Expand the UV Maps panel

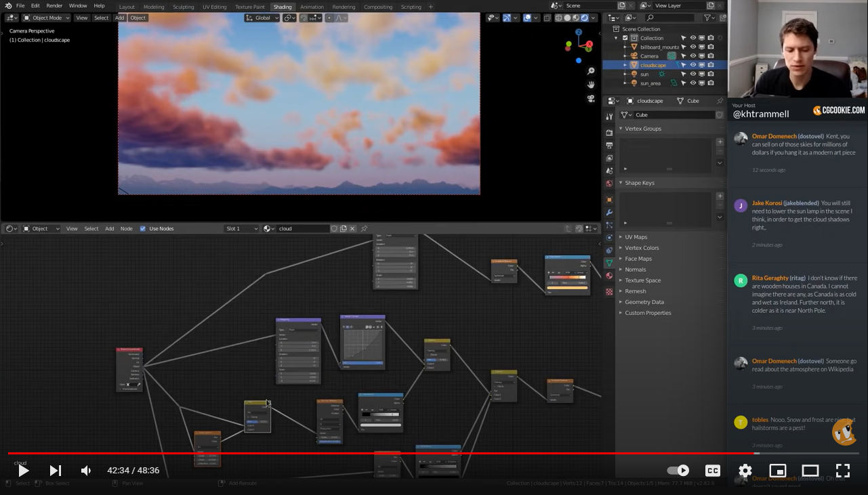pyautogui.click(x=636, y=237)
